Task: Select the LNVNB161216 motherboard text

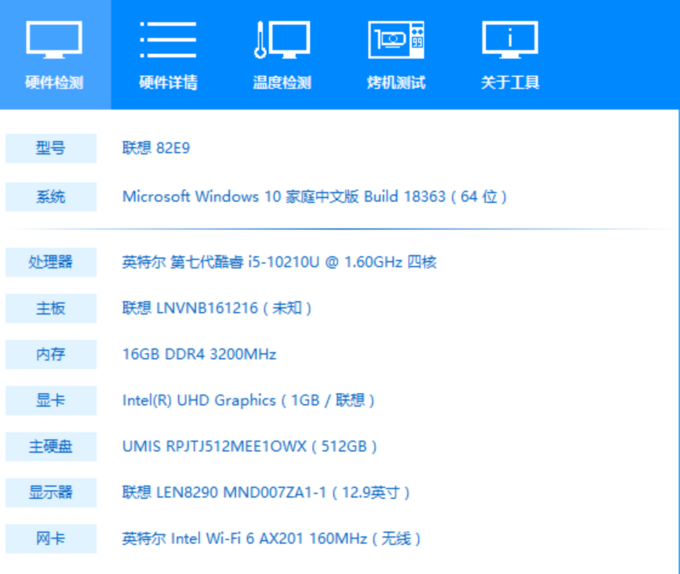Action: click(x=217, y=308)
